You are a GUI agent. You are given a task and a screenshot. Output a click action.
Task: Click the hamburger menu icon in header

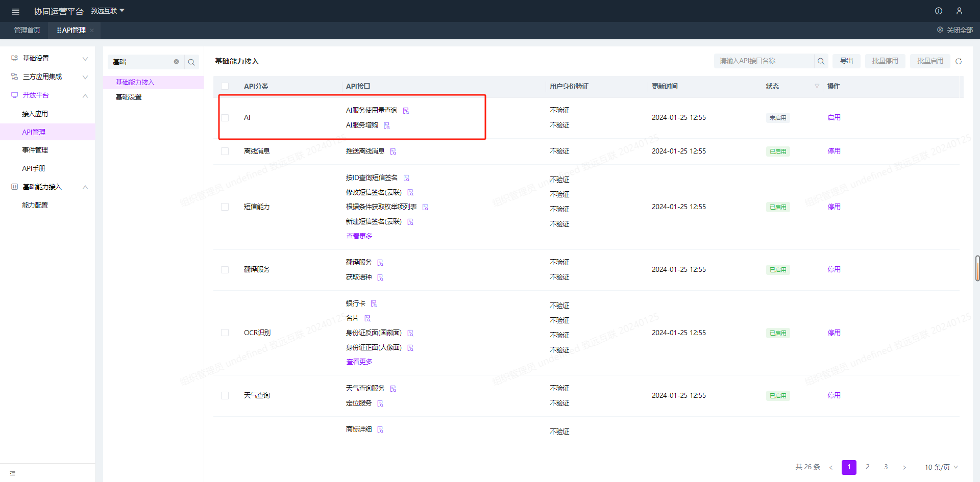15,11
